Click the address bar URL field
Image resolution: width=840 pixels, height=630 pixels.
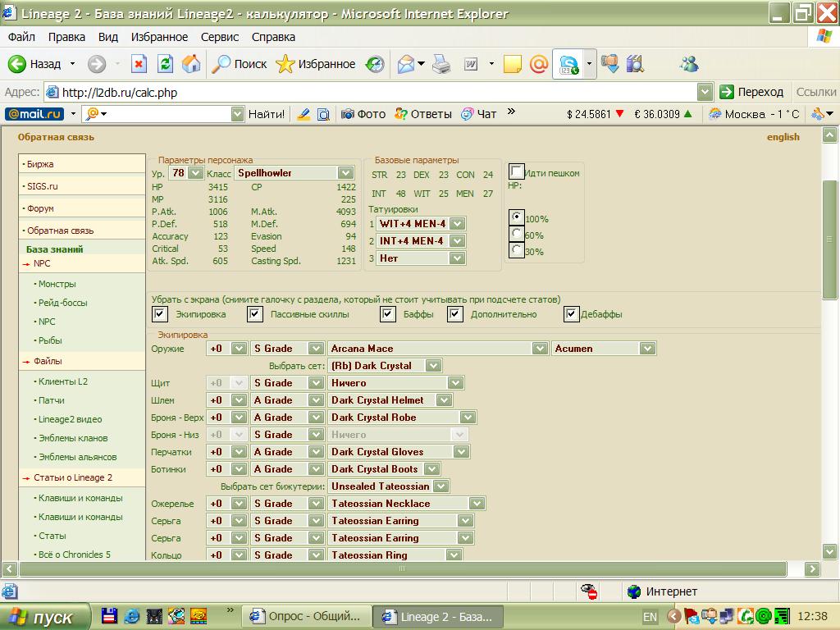[x=369, y=92]
